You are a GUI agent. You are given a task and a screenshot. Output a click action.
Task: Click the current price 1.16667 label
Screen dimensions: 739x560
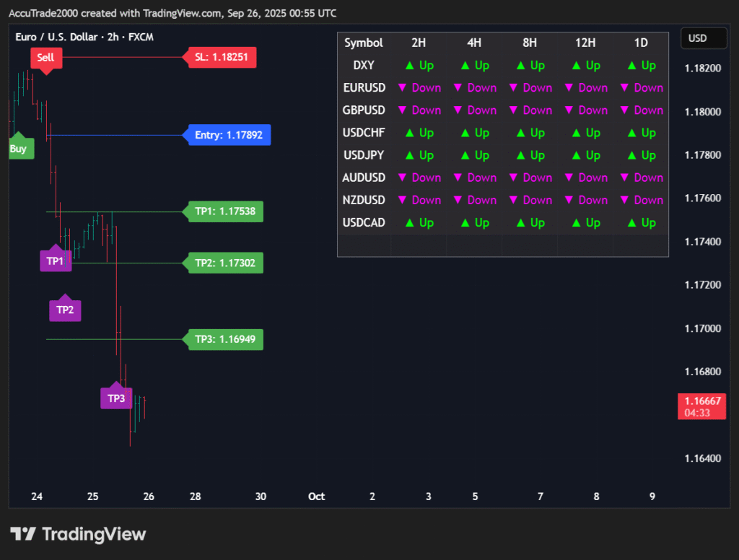click(x=703, y=401)
